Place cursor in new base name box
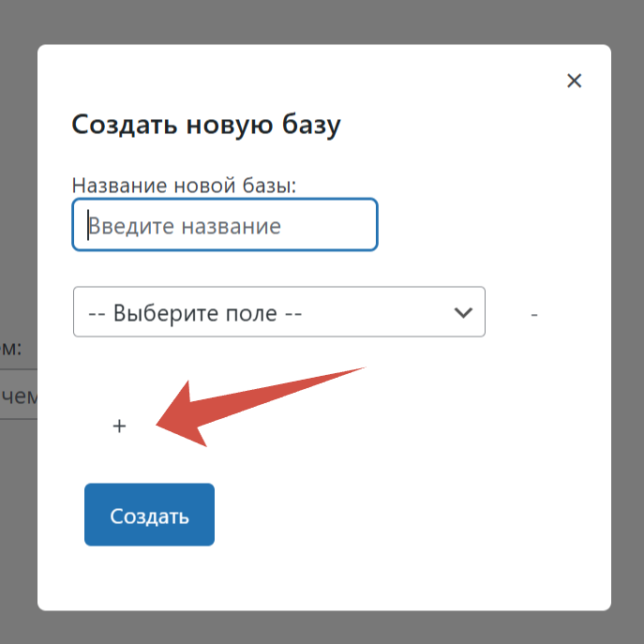This screenshot has height=644, width=644. [225, 225]
